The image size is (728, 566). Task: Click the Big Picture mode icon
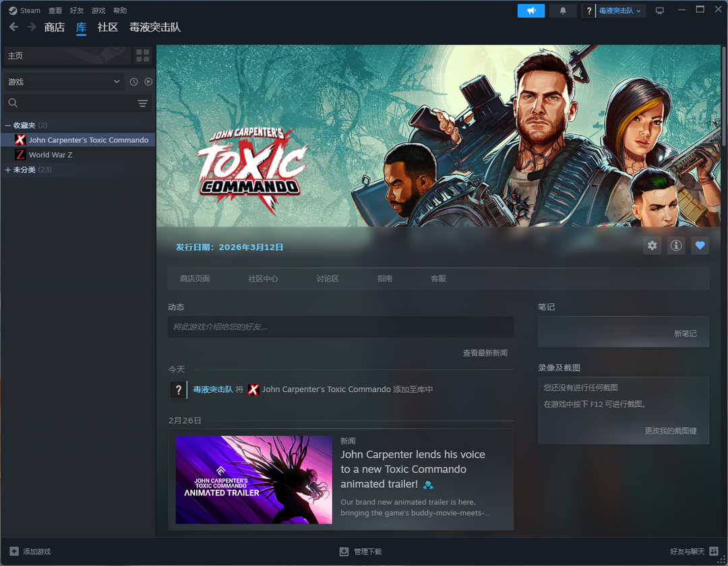tap(659, 11)
